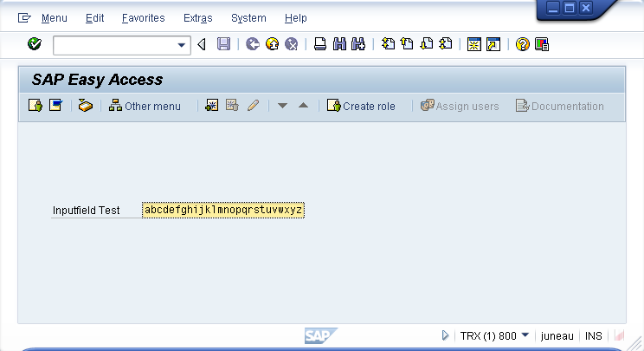Viewport: 644px width, 351px height.
Task: Click the Assign users button
Action: point(460,106)
